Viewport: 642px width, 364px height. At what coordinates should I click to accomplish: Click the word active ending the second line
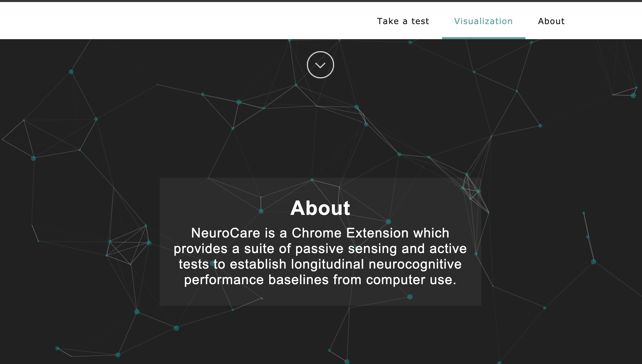coord(448,249)
